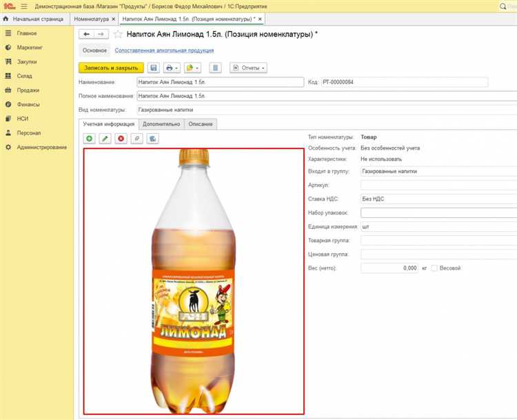The width and height of the screenshot is (517, 420).
Task: Click the last image toolbar icon
Action: point(152,139)
